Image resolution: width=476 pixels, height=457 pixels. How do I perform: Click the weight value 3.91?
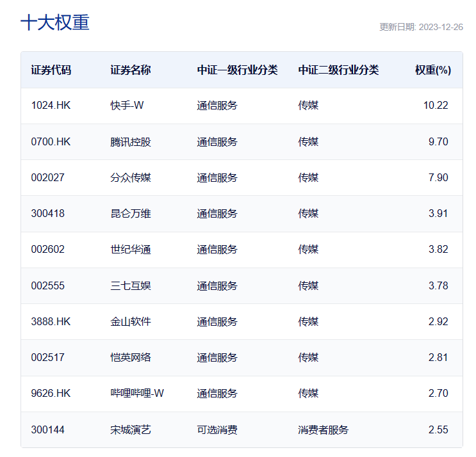[438, 214]
